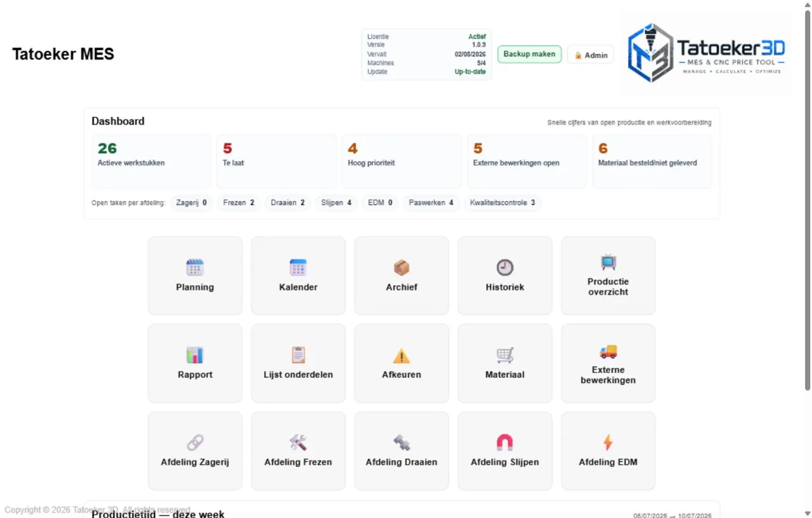
Task: Open the Historiek clock icon
Action: [x=505, y=268]
